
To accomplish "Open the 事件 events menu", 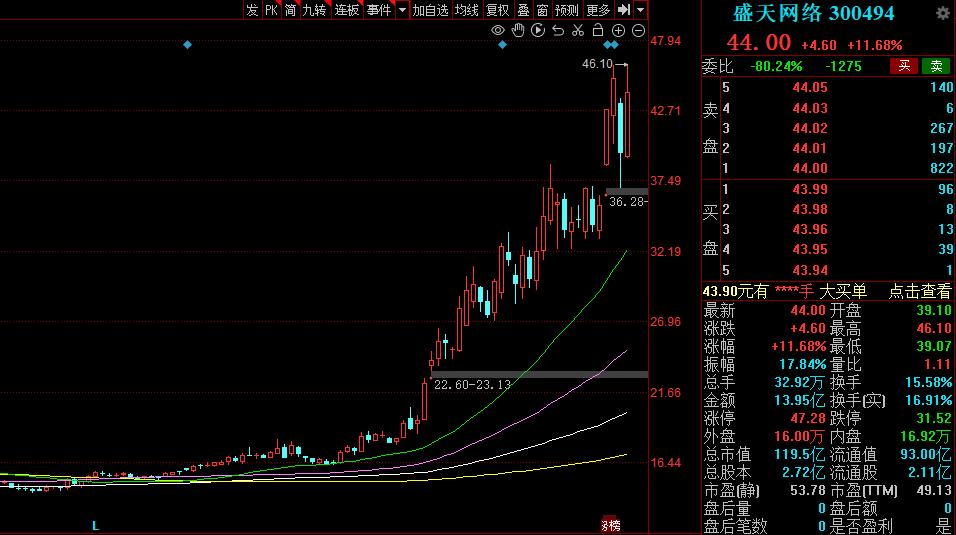I will click(379, 10).
